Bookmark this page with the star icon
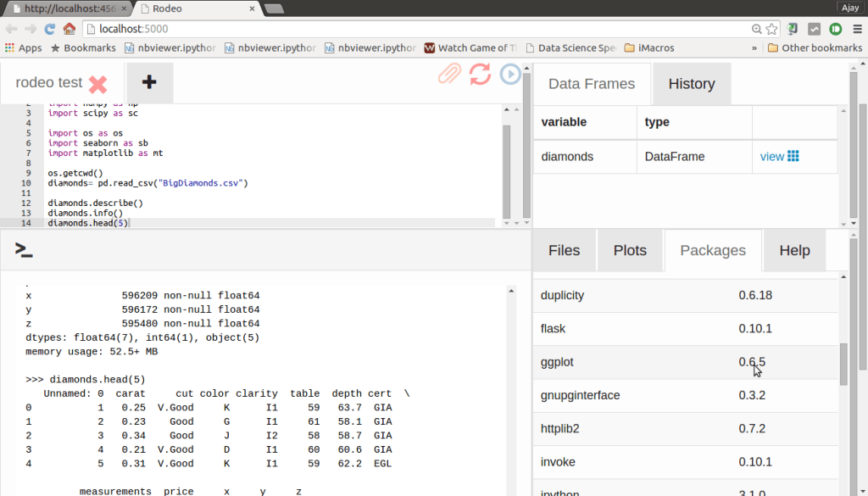868x496 pixels. click(x=771, y=29)
